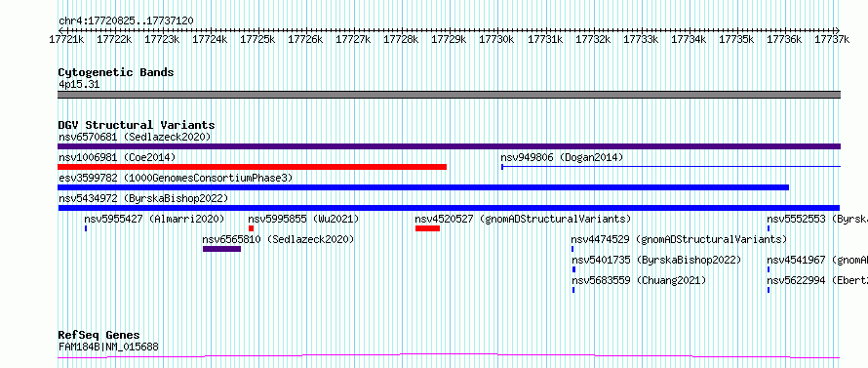Click the 17736k ruler tick label
The width and height of the screenshot is (868, 368).
click(x=784, y=39)
